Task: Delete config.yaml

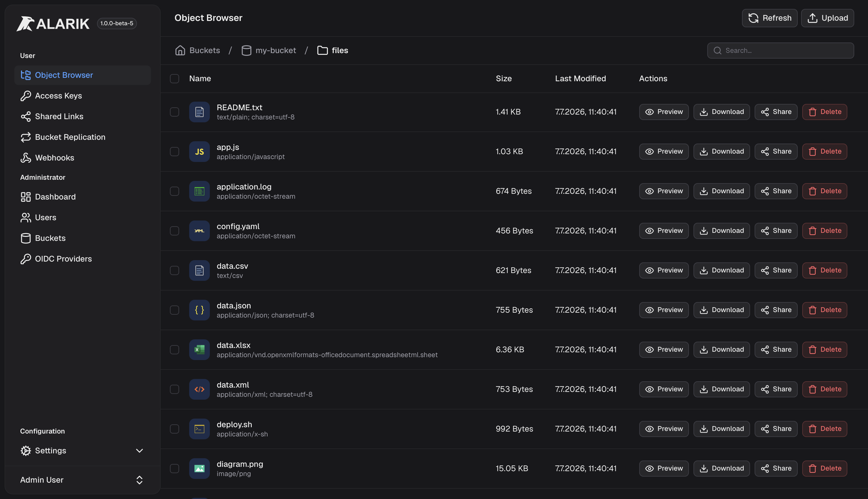Action: (x=824, y=231)
